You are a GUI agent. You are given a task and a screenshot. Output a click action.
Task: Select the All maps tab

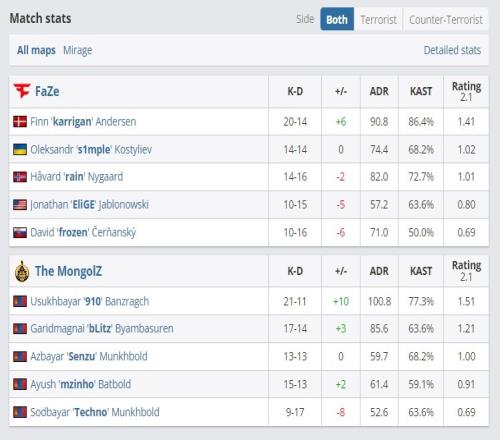tap(36, 50)
